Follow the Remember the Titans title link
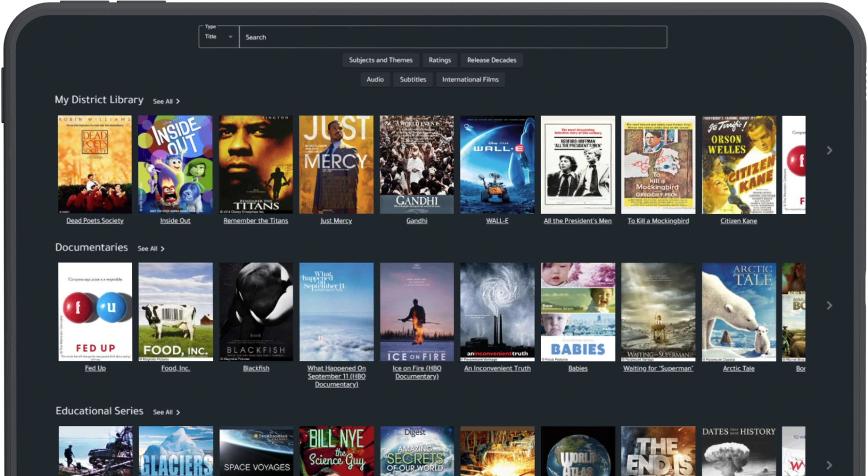Image resolution: width=868 pixels, height=476 pixels. pyautogui.click(x=256, y=221)
